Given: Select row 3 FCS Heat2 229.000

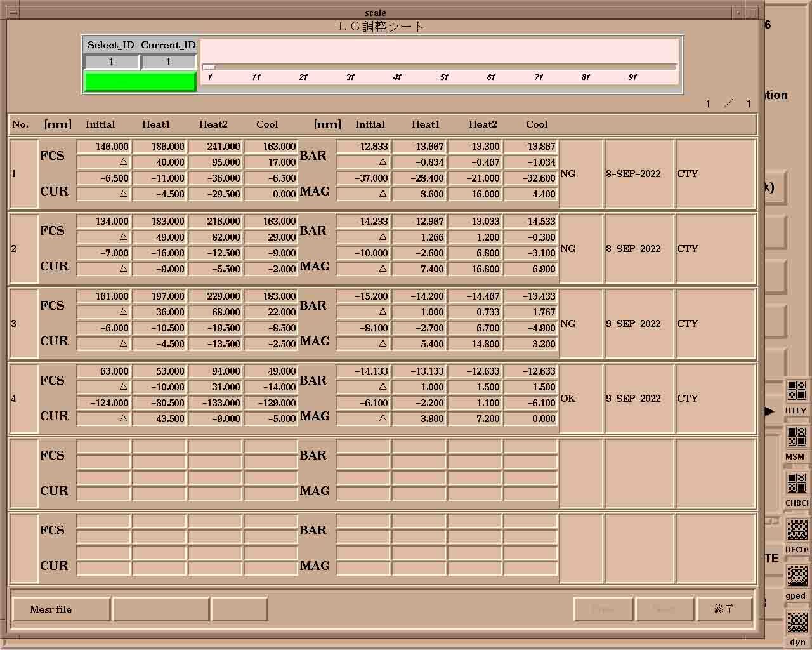Looking at the screenshot, I should [215, 296].
